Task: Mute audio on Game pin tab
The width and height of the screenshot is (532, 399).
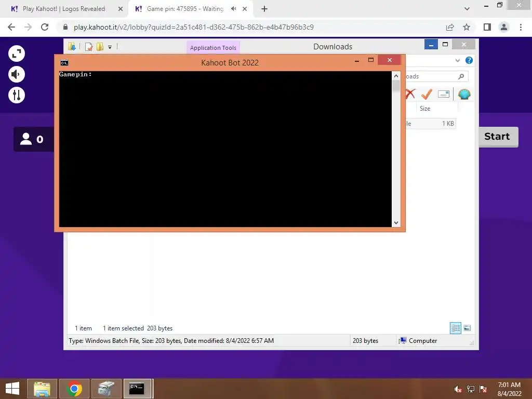Action: [x=233, y=9]
